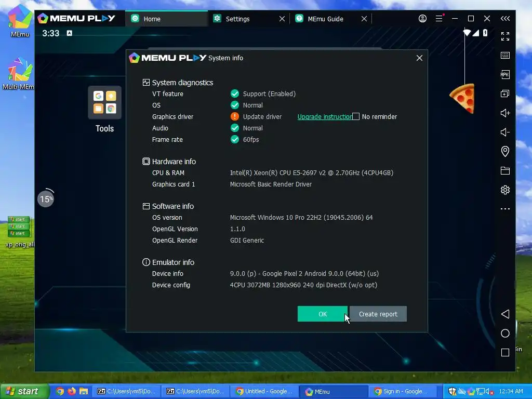Open the Windows start button
This screenshot has height=399, width=532.
(x=24, y=391)
